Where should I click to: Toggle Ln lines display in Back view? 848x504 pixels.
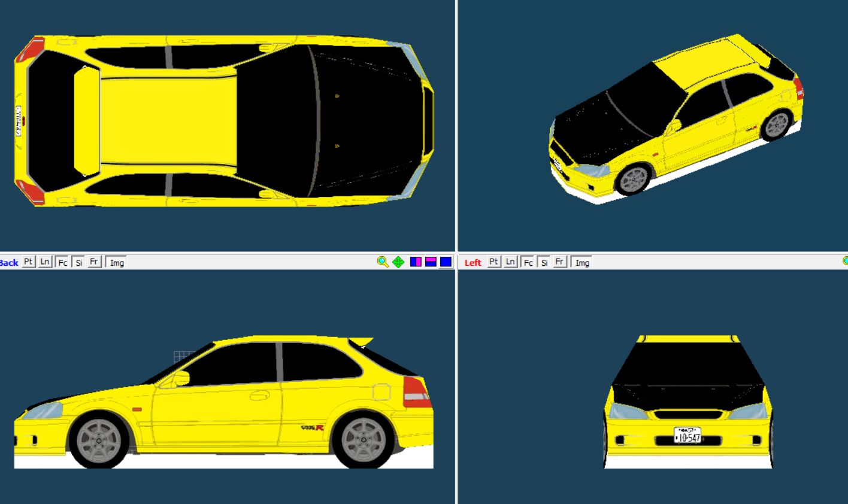point(45,262)
